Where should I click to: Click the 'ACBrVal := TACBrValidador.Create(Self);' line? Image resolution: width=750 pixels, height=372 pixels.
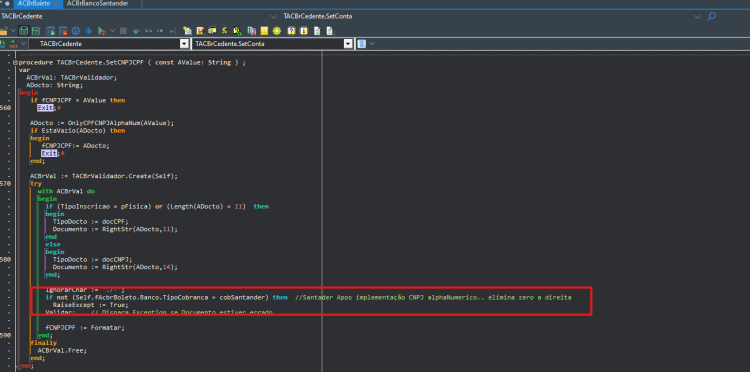coord(104,175)
